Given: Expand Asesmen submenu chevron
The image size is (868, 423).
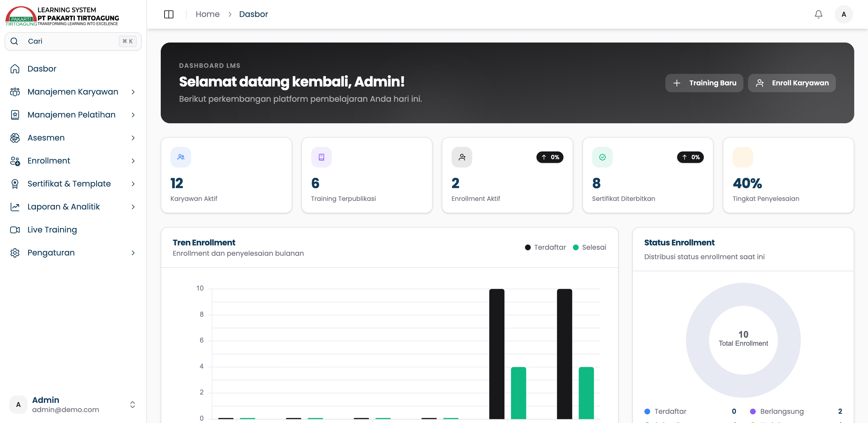Looking at the screenshot, I should click(x=133, y=138).
